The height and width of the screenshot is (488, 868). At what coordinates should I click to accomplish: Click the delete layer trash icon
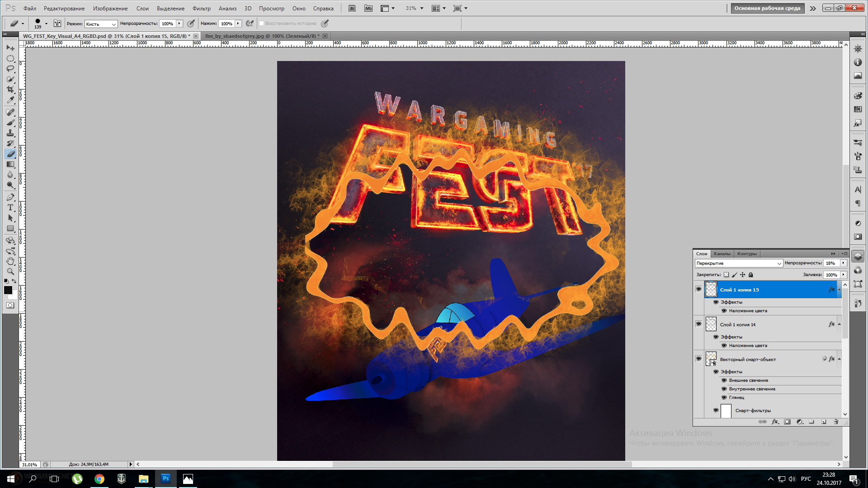836,422
